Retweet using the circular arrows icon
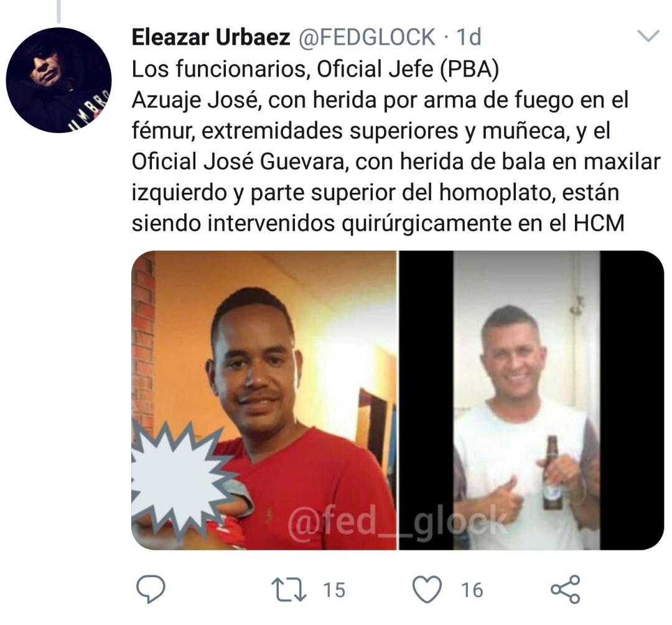The height and width of the screenshot is (625, 672). coord(289,590)
